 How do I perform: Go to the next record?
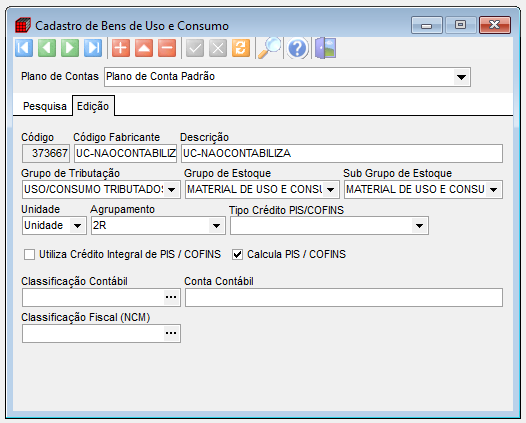[70, 48]
